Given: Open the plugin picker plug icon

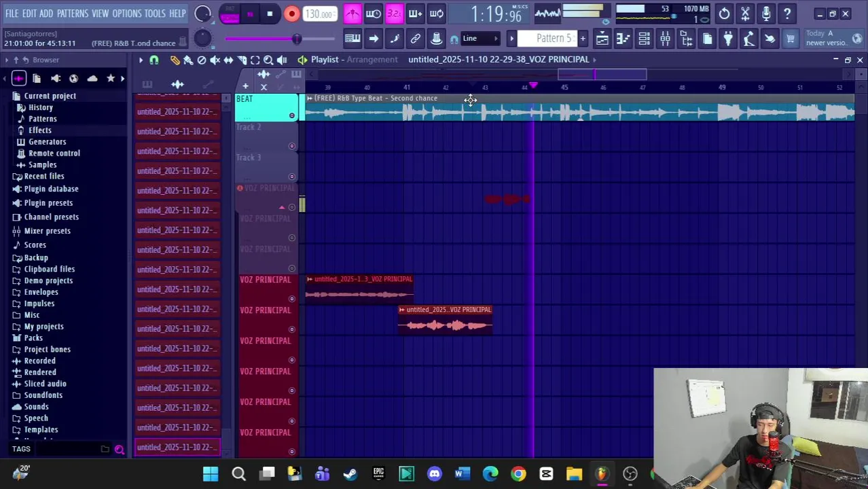Looking at the screenshot, I should click(x=728, y=39).
